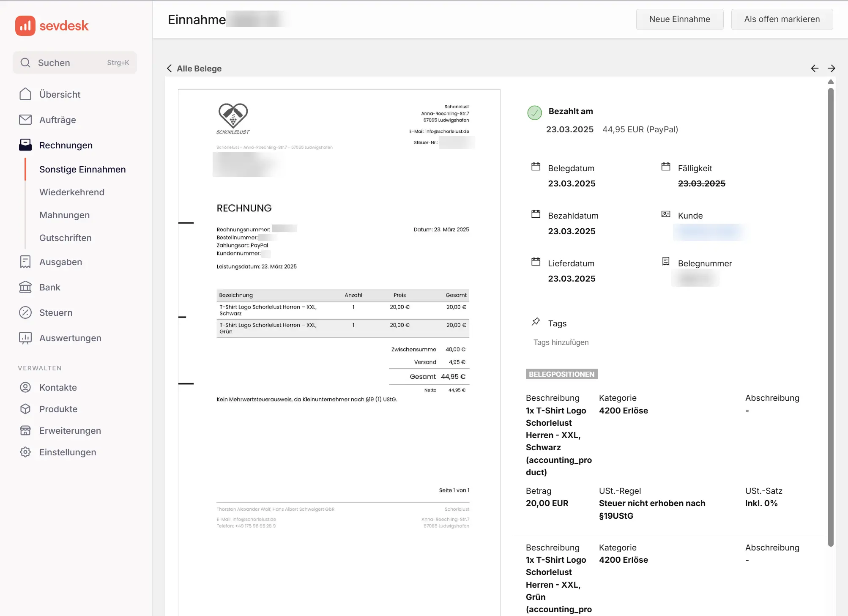Go to next receipt with right arrow
Screen dimensions: 848x616
click(x=831, y=68)
